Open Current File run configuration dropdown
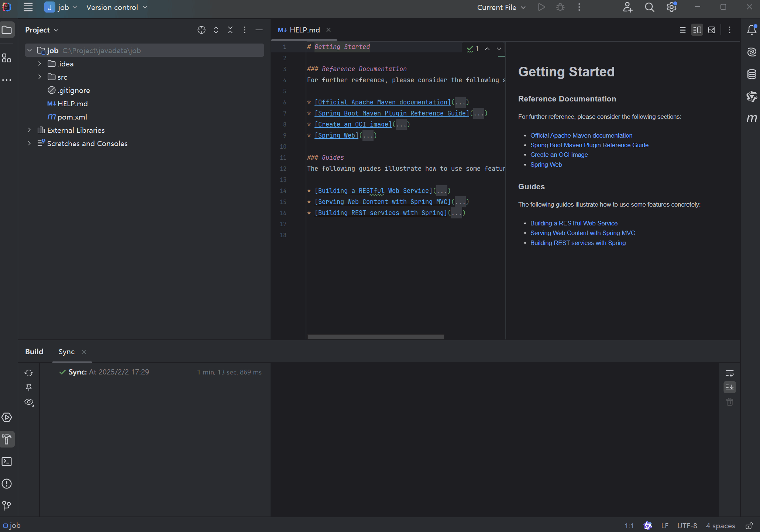Image resolution: width=760 pixels, height=532 pixels. [x=501, y=7]
